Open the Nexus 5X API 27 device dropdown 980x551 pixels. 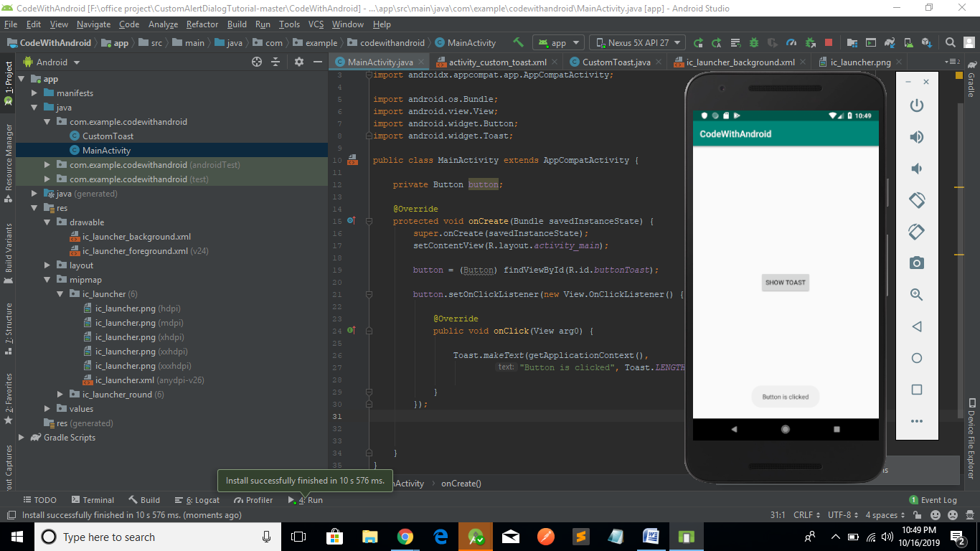point(635,42)
